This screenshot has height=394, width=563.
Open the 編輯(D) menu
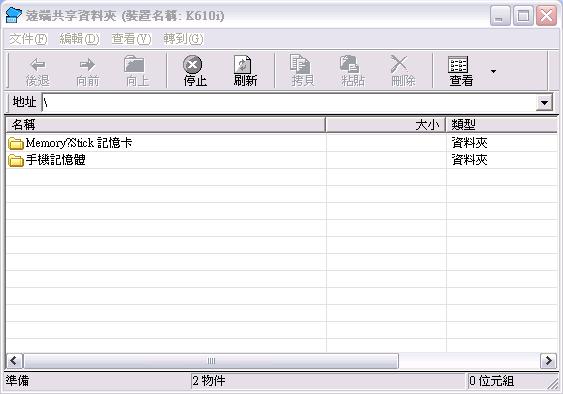click(x=79, y=39)
